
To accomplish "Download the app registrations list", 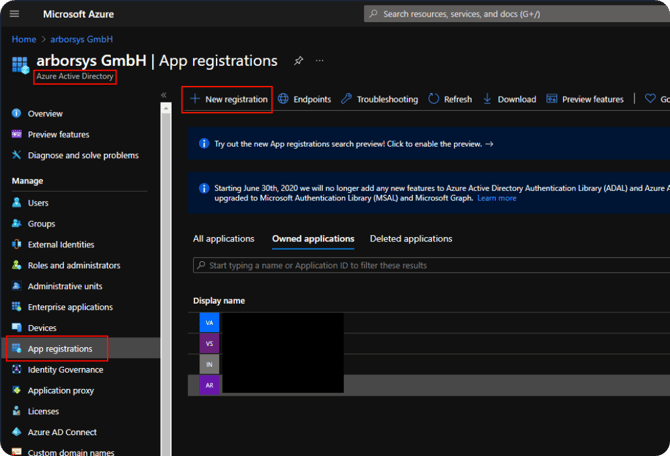I will (x=509, y=99).
